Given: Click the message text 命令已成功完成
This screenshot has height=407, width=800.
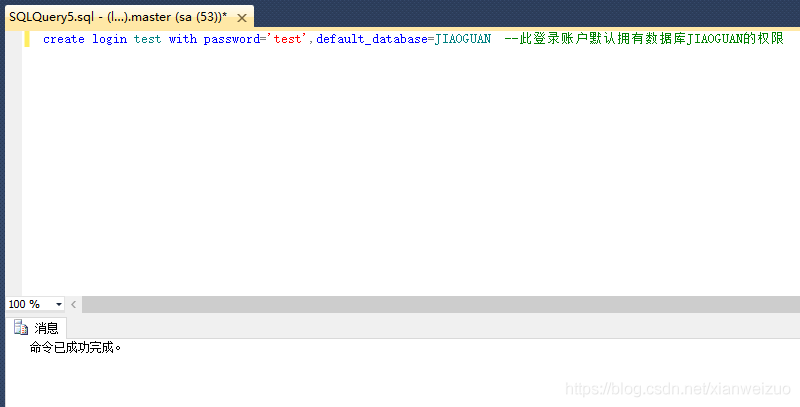Looking at the screenshot, I should (x=76, y=348).
